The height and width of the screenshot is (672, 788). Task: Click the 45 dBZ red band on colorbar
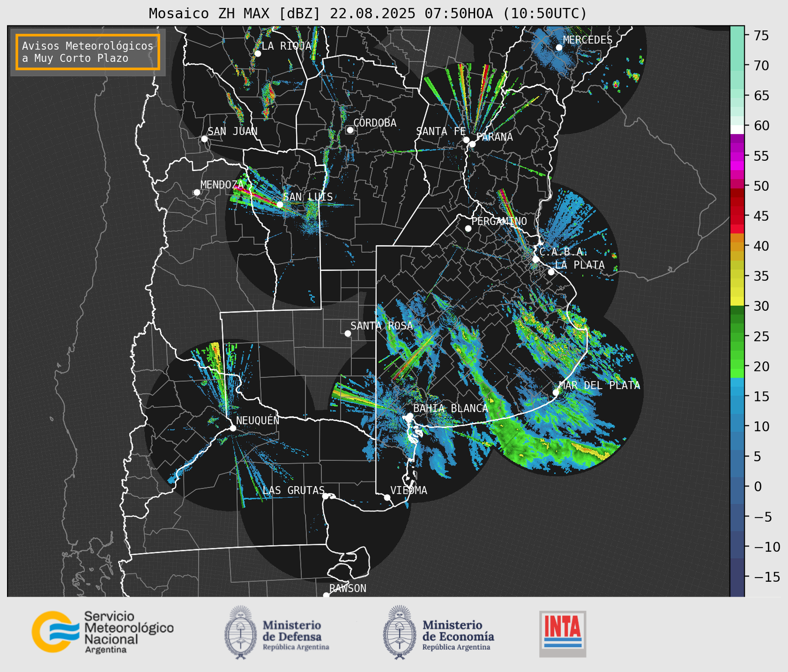tap(737, 216)
